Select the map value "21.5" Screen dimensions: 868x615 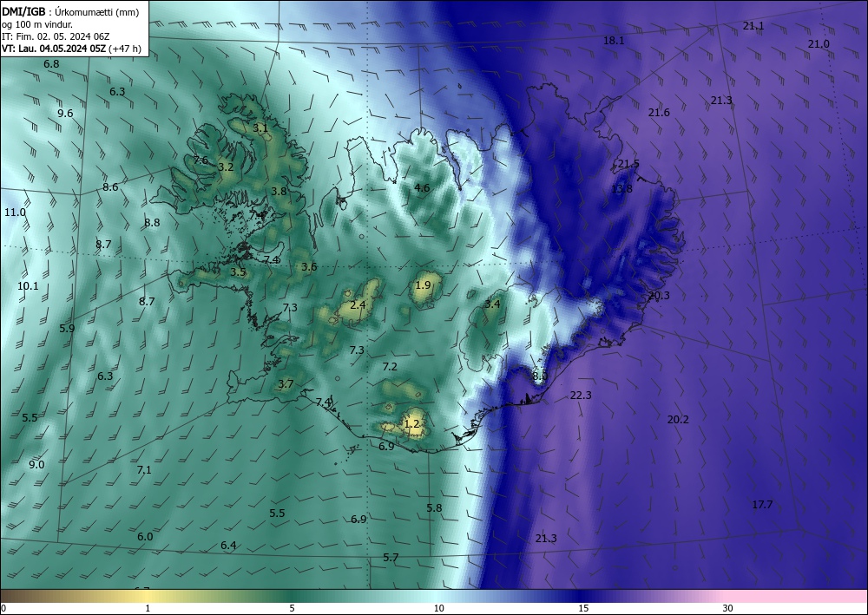coord(628,164)
